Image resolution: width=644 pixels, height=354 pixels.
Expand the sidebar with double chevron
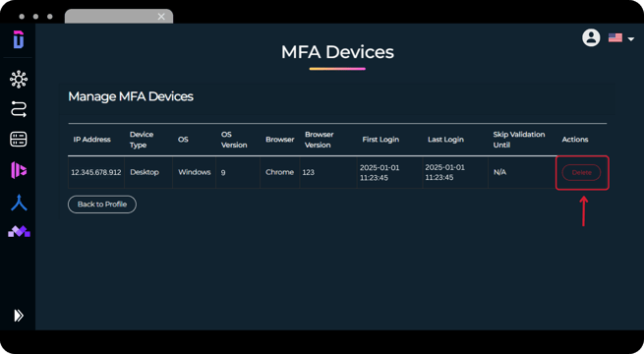point(19,316)
